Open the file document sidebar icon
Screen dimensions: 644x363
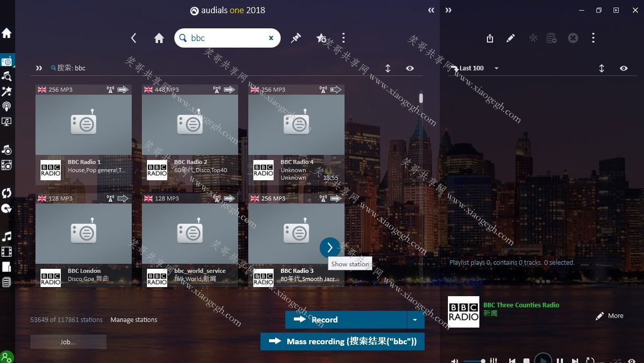(7, 267)
